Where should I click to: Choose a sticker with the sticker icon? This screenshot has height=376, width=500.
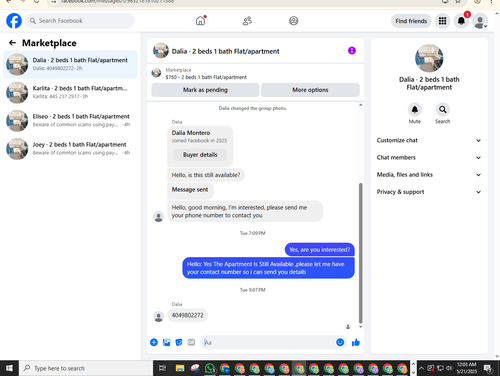pyautogui.click(x=179, y=342)
